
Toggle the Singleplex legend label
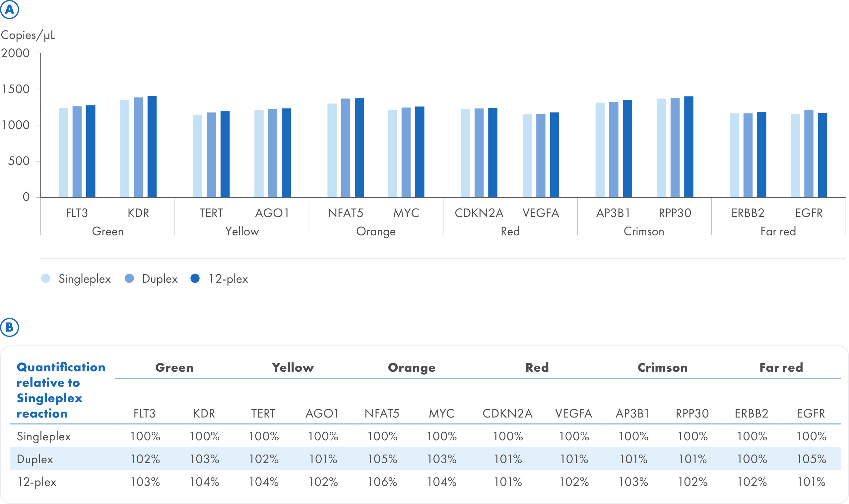point(85,279)
